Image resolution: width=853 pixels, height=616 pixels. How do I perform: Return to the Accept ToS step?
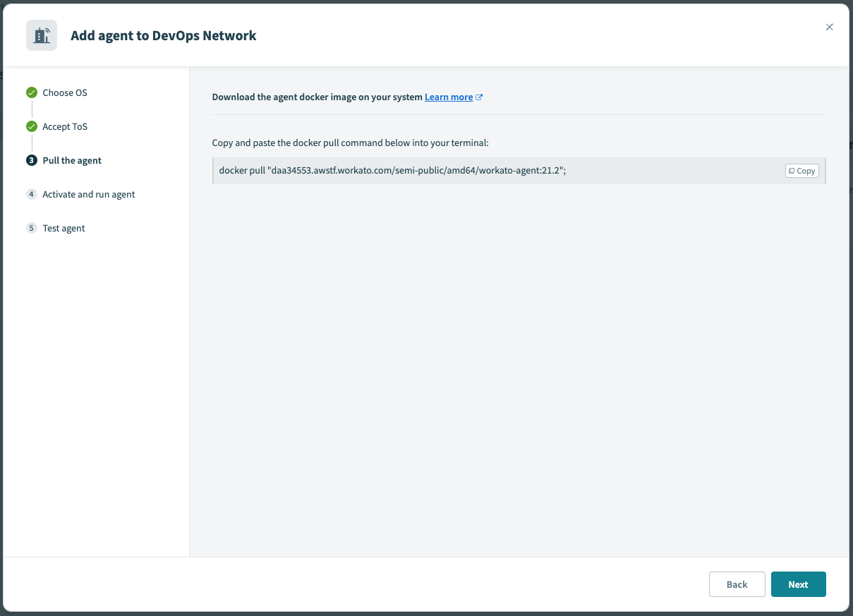65,126
